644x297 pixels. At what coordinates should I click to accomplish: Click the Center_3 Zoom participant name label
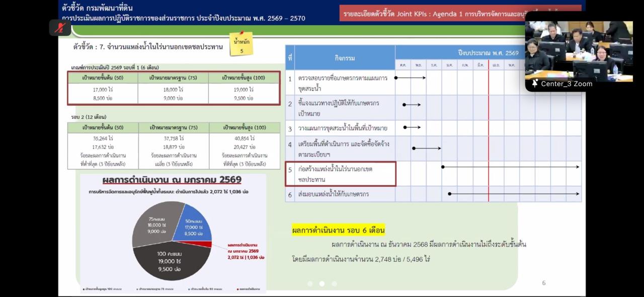pyautogui.click(x=567, y=84)
